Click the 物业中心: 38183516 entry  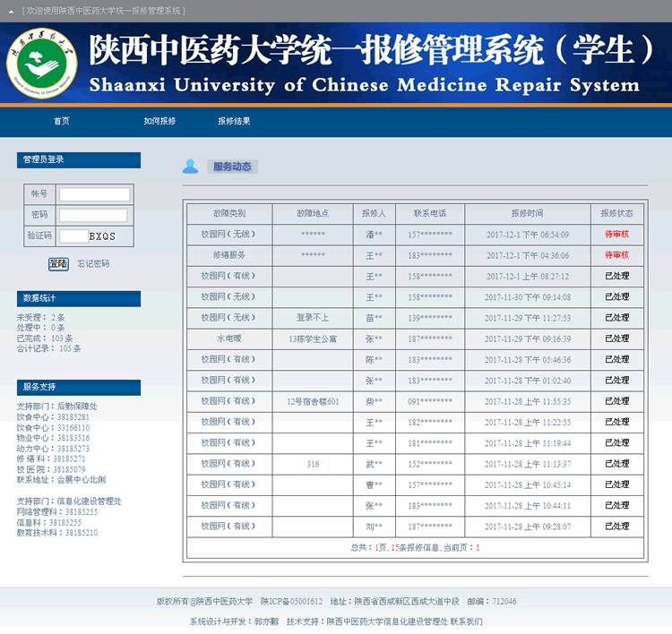(x=53, y=438)
